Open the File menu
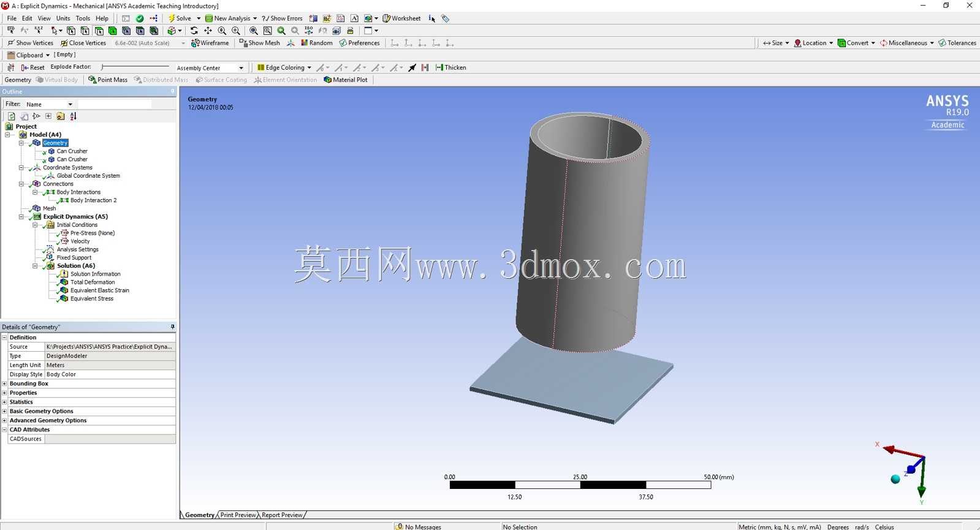The image size is (980, 530). [12, 18]
